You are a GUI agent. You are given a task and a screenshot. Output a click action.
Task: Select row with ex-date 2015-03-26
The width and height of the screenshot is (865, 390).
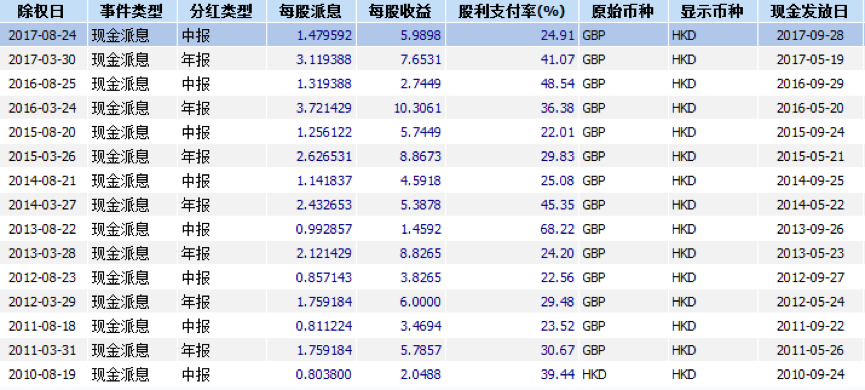[432, 156]
